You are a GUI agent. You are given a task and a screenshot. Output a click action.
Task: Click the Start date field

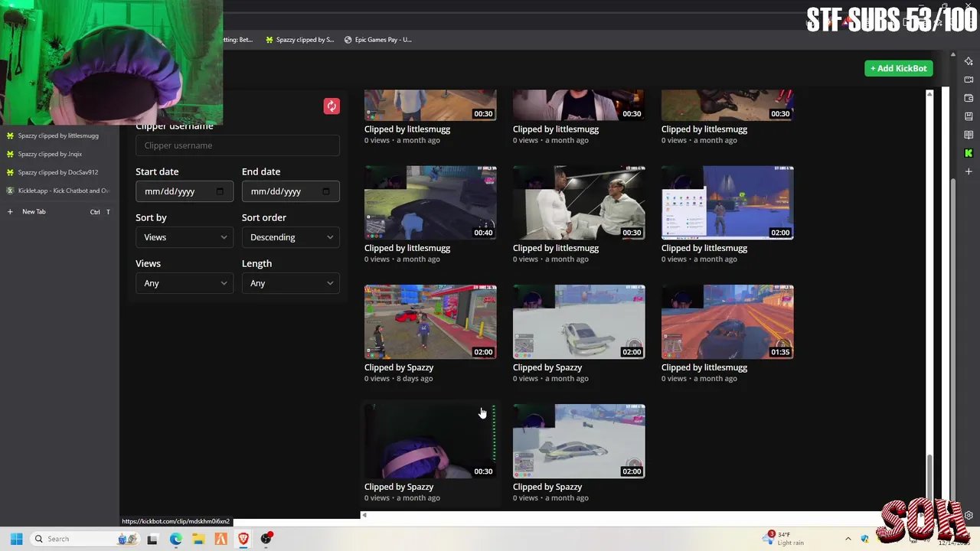(185, 191)
